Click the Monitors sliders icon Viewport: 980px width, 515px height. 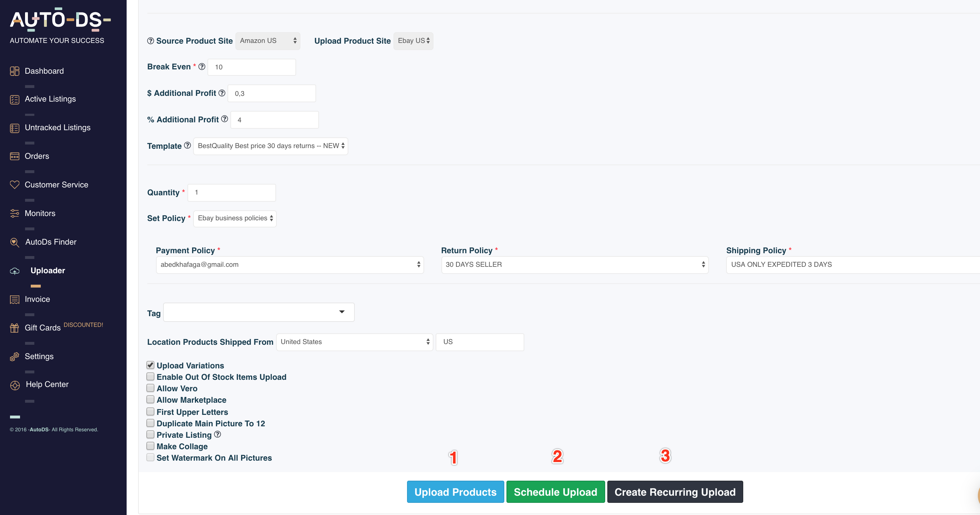[x=14, y=214]
